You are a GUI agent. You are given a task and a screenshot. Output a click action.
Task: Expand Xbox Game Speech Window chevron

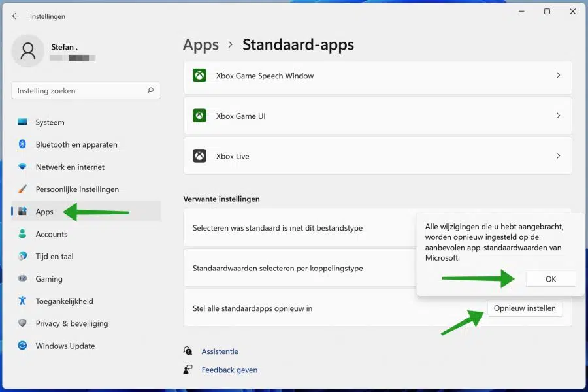click(559, 75)
